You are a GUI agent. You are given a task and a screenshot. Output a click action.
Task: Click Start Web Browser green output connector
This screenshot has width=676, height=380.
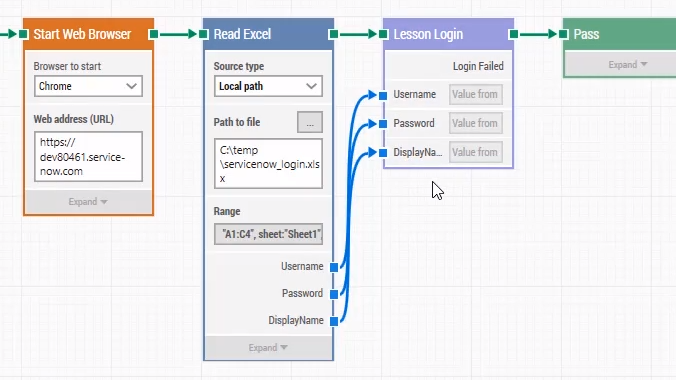(x=153, y=34)
